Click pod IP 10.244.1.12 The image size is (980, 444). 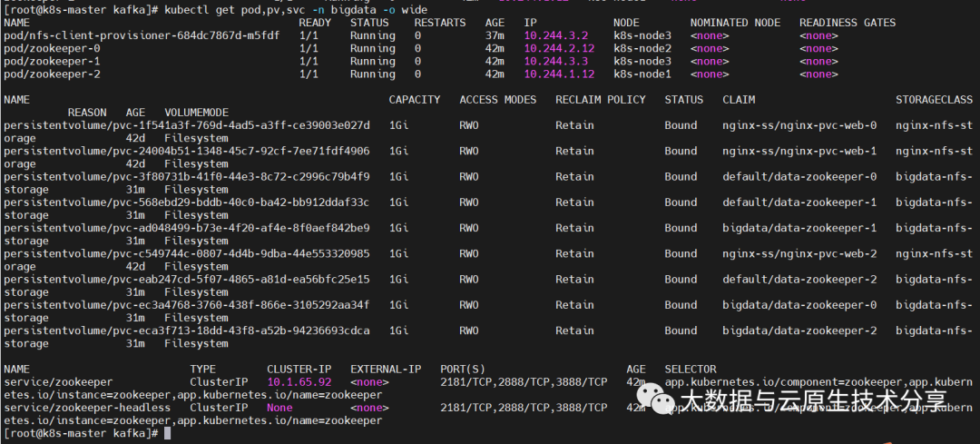coord(559,74)
